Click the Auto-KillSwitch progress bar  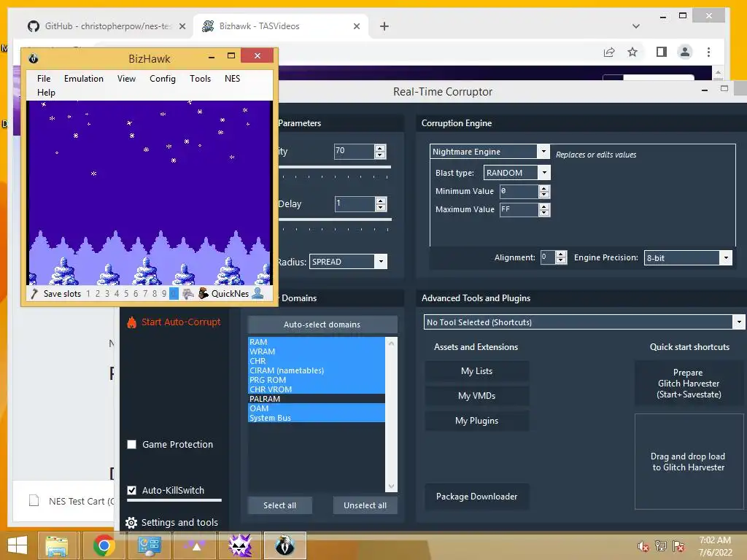pos(175,500)
